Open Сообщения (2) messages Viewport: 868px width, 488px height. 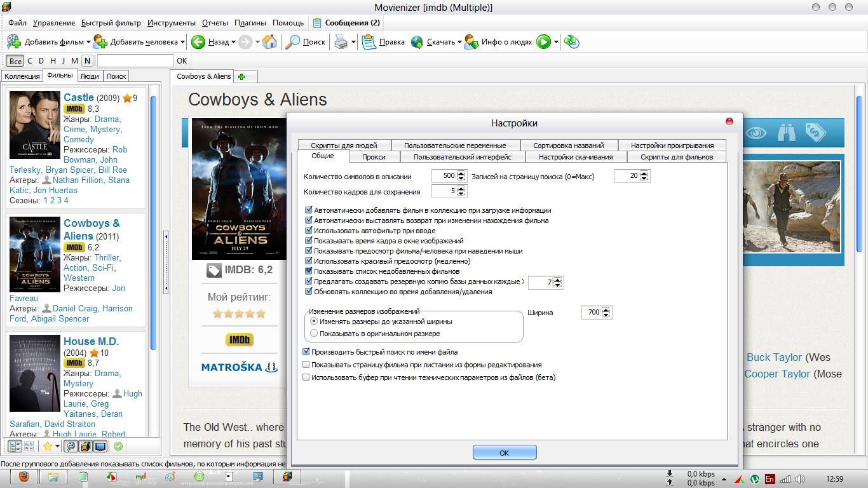(x=346, y=23)
